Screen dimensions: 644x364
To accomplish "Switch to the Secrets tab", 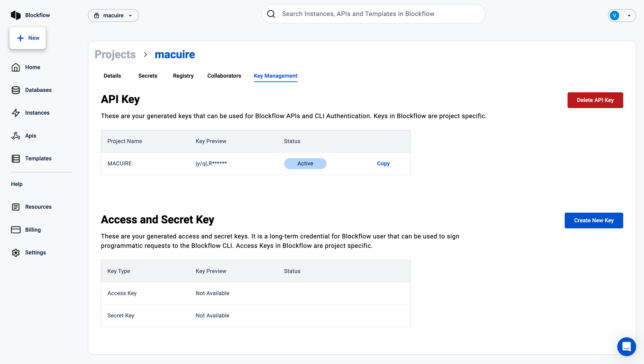I will tap(148, 76).
